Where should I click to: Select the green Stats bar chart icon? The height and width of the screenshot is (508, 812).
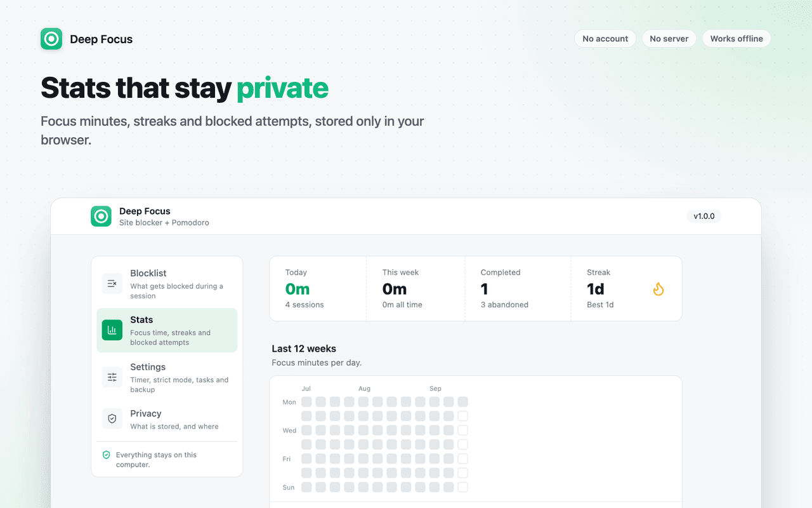coord(112,330)
